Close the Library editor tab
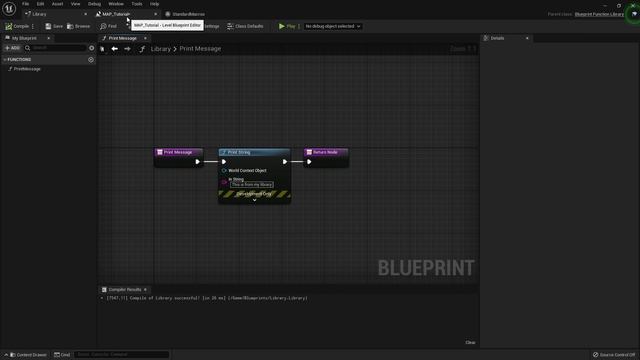The height and width of the screenshot is (360, 640). point(85,14)
